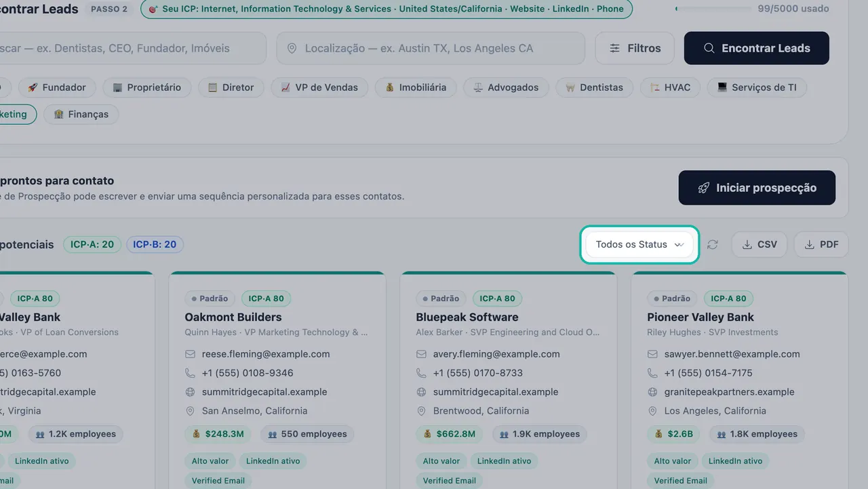Screen dimensions: 868x489
Task: Click the ICP summary pill at top
Action: pos(386,9)
